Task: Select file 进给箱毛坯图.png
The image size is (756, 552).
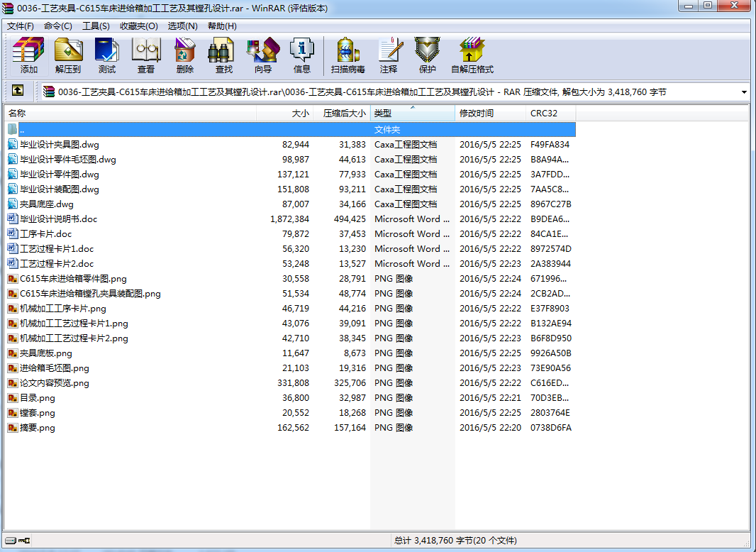Action: pos(55,368)
